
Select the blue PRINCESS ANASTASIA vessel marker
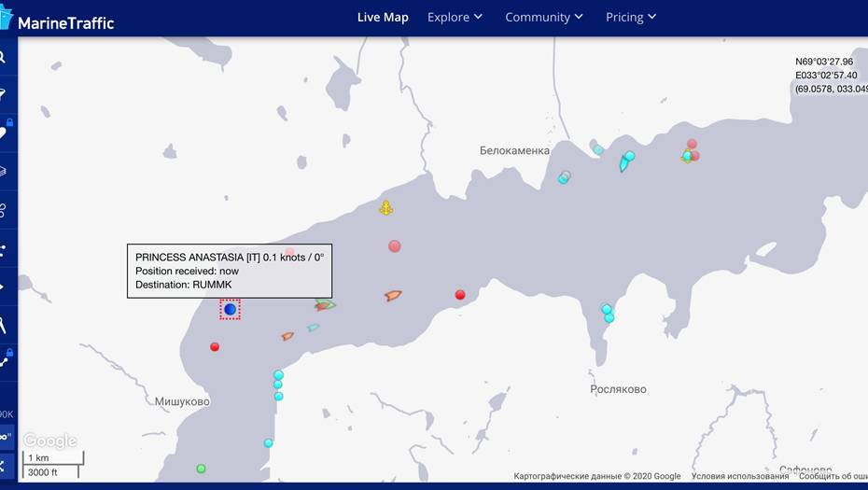coord(230,309)
